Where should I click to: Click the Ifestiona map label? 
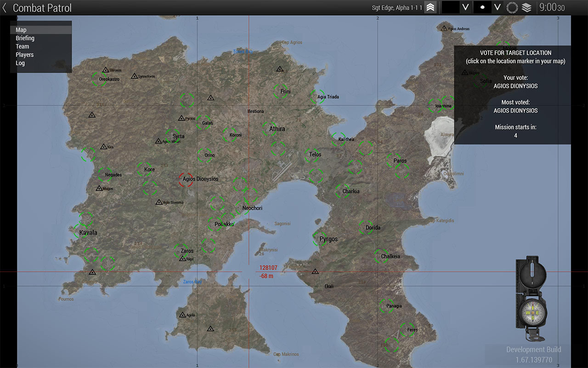255,111
